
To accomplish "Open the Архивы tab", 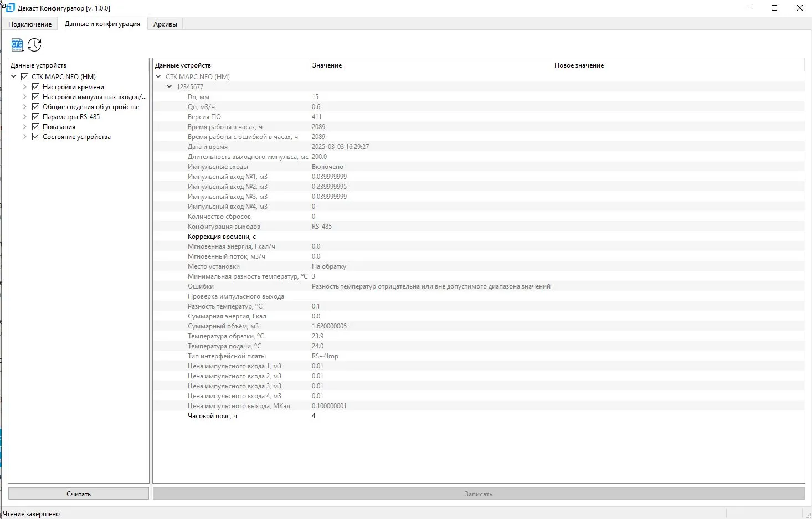I will click(x=165, y=24).
